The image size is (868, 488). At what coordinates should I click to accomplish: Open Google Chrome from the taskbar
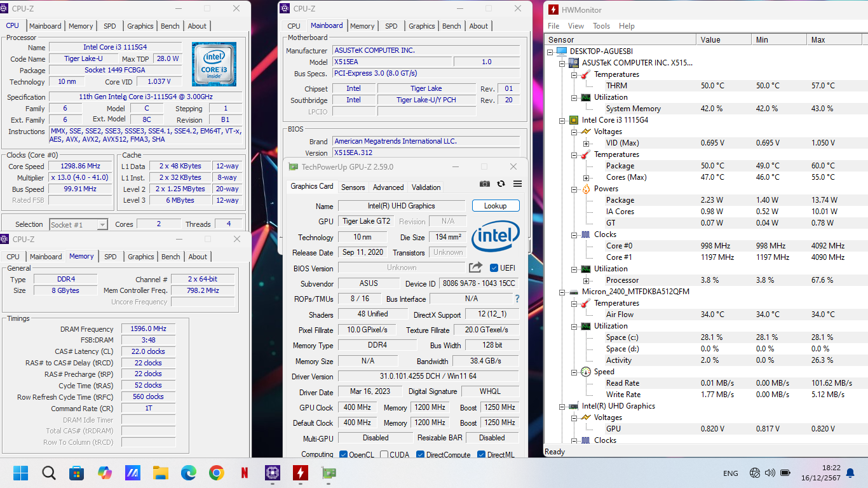coord(216,473)
